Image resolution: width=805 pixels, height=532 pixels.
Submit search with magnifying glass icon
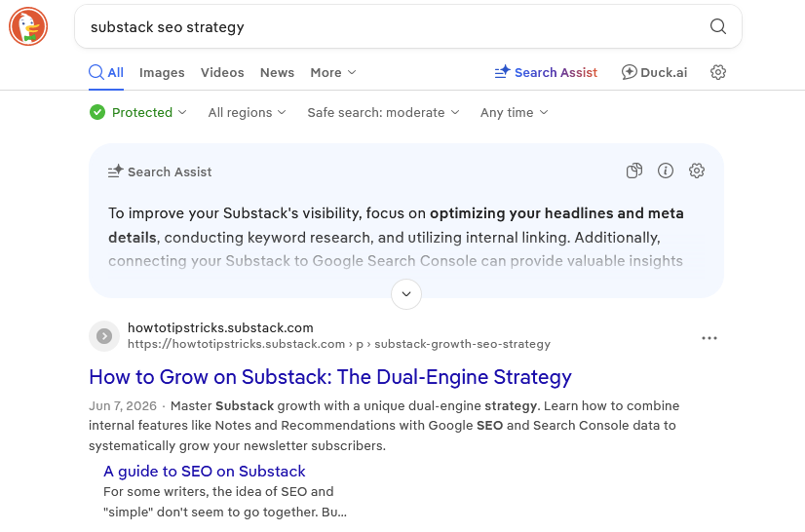pyautogui.click(x=717, y=26)
